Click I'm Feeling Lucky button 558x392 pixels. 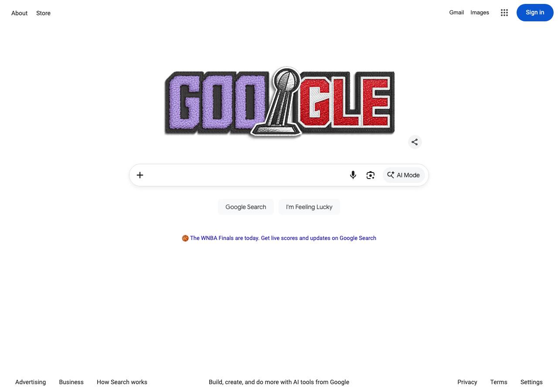point(309,207)
